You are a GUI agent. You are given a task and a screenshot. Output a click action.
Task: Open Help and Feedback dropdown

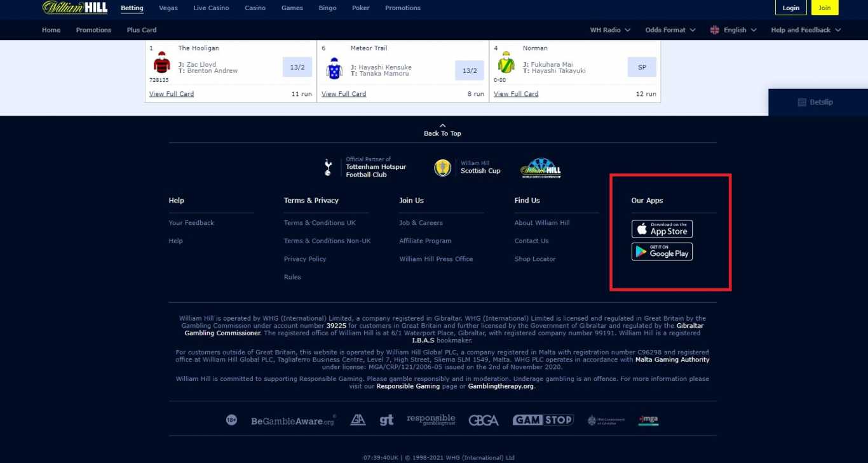point(806,30)
